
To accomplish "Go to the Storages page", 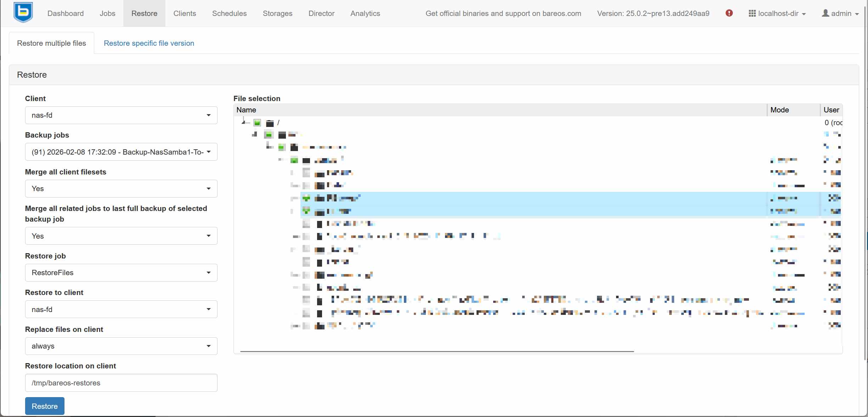I will point(277,13).
